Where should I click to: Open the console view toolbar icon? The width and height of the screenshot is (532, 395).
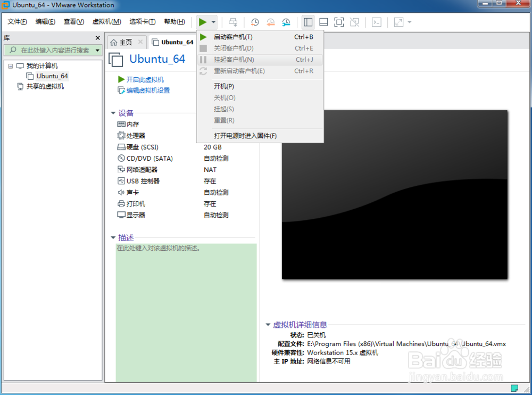pos(377,22)
